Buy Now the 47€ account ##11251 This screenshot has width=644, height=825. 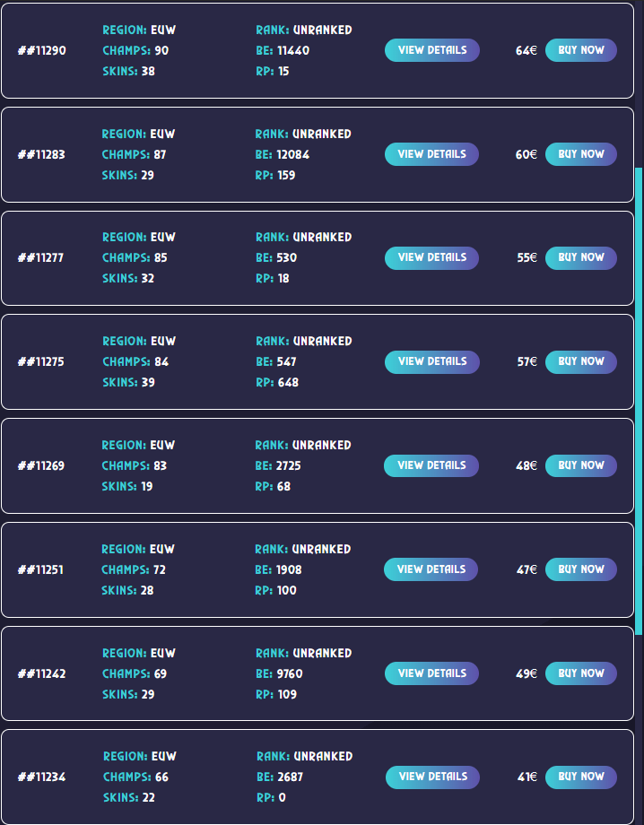point(581,569)
